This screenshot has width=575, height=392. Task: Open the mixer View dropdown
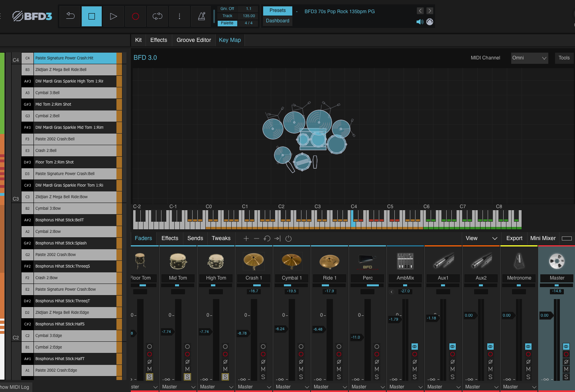481,238
